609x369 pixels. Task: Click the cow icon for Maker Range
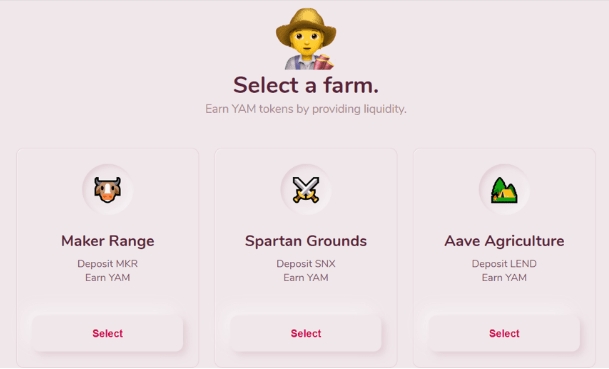tap(108, 190)
